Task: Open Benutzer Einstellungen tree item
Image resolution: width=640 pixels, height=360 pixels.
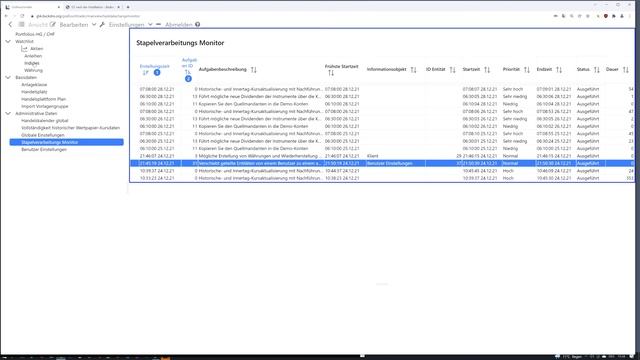Action: tap(44, 149)
